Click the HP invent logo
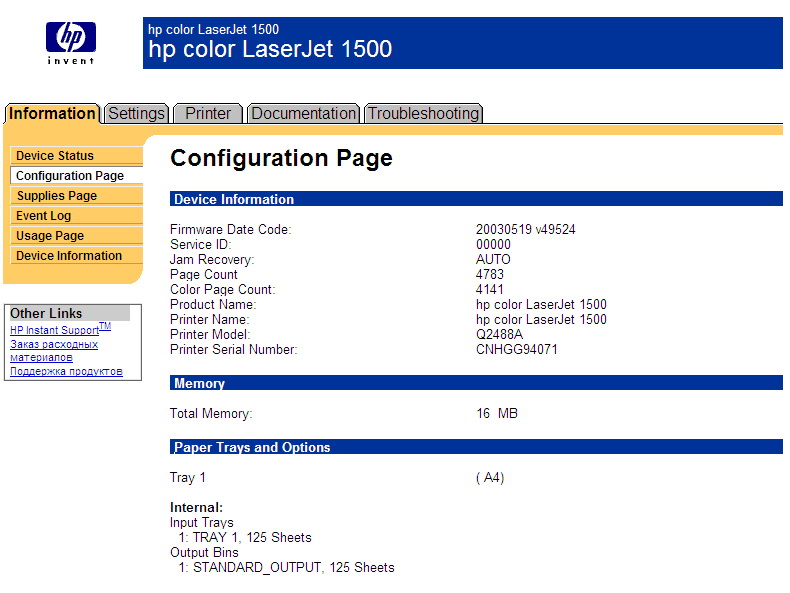Image resolution: width=790 pixels, height=593 pixels. pyautogui.click(x=71, y=43)
